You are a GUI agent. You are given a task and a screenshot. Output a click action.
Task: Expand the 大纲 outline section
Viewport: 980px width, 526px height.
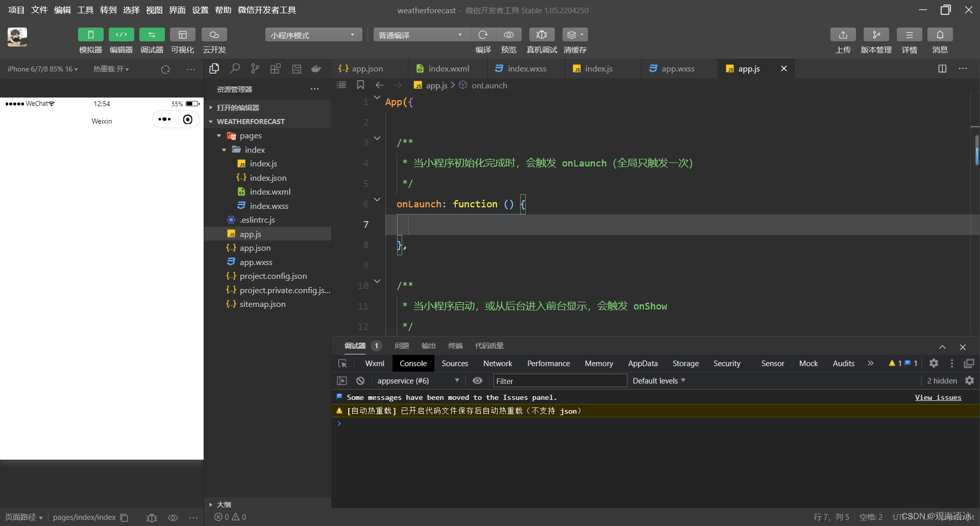[267, 505]
